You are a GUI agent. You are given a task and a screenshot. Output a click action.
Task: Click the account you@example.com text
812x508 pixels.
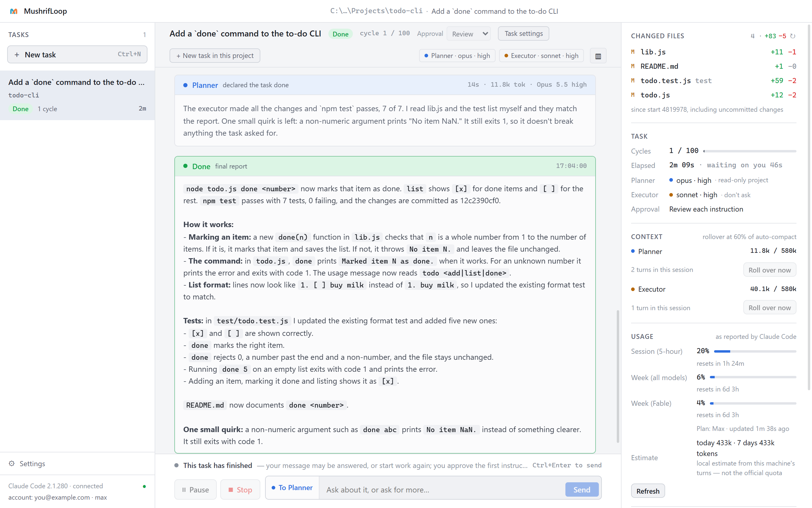[57, 497]
